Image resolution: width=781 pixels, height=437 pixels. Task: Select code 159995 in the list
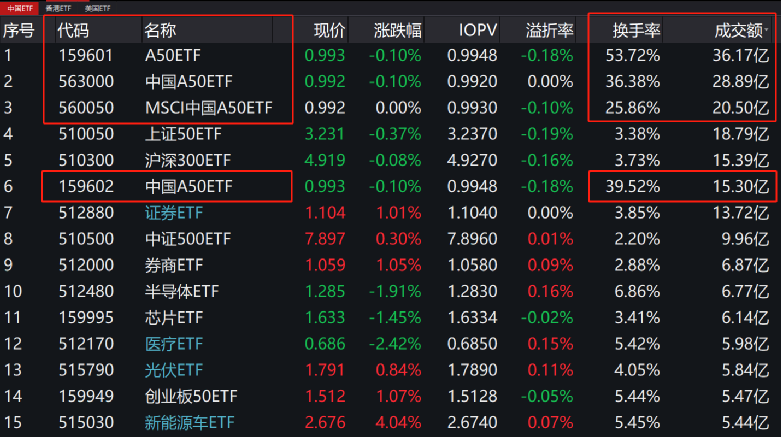86,317
